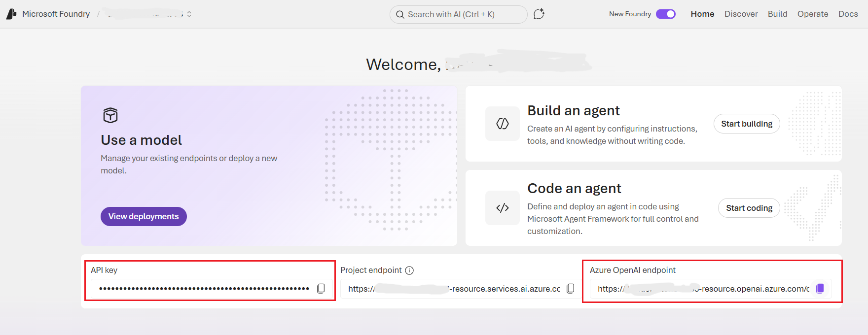Click the cube icon on Use a model card
This screenshot has width=868, height=335.
(110, 115)
